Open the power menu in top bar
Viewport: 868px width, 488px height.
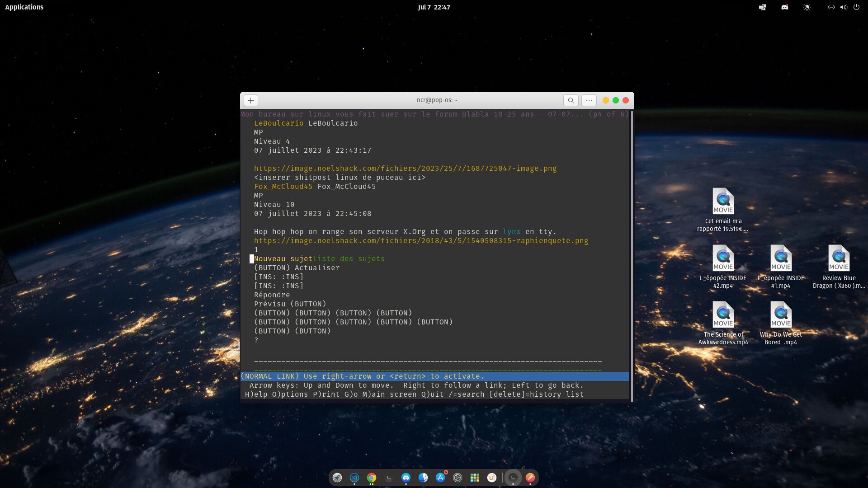pos(856,7)
